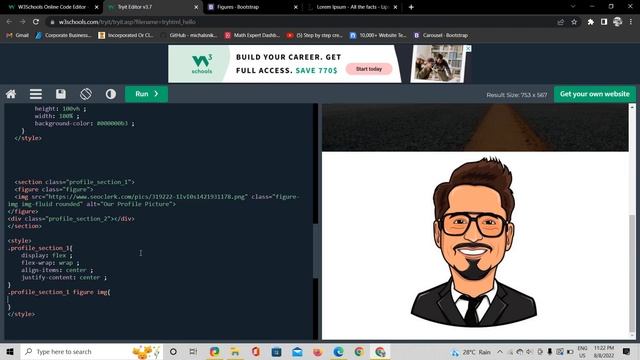The width and height of the screenshot is (640, 360).
Task: Run the code
Action: point(147,94)
